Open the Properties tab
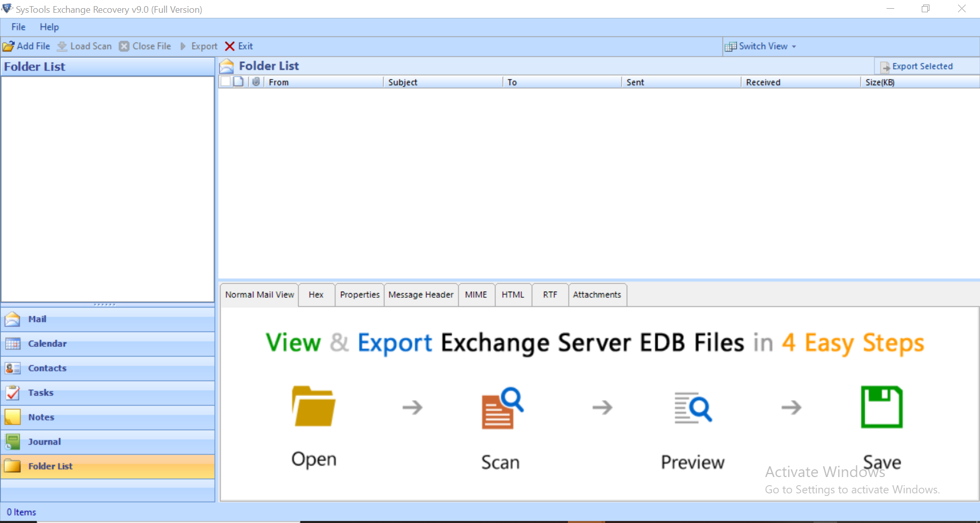Image resolution: width=980 pixels, height=523 pixels. 360,295
